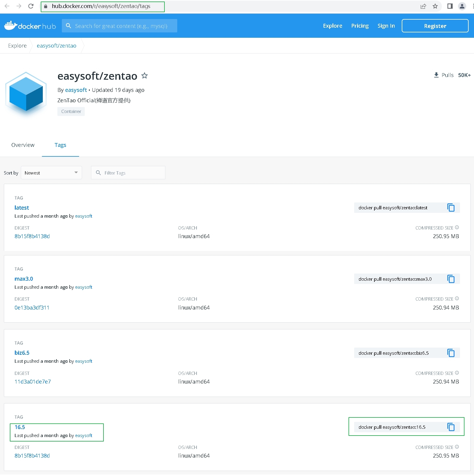Click the Register button

click(435, 26)
